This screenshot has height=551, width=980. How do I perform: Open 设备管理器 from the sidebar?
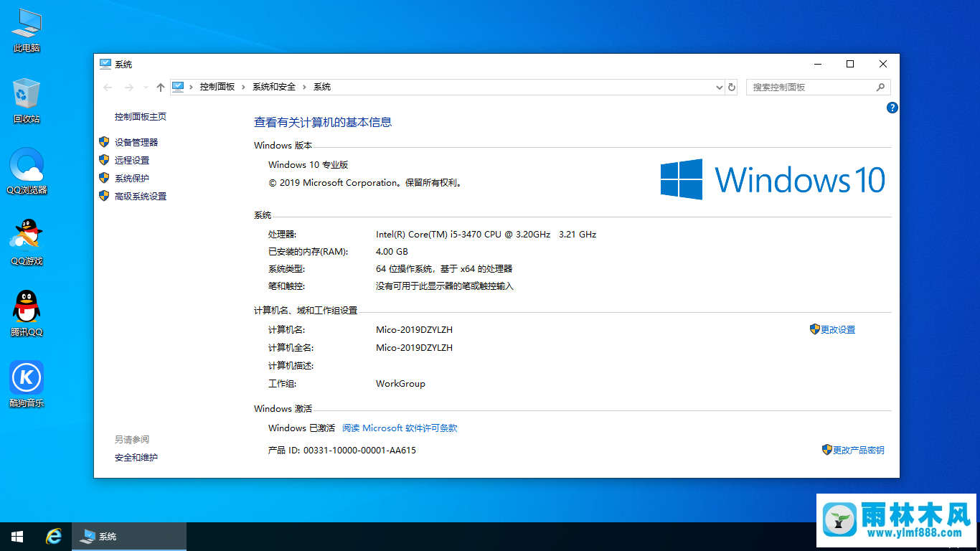(136, 143)
